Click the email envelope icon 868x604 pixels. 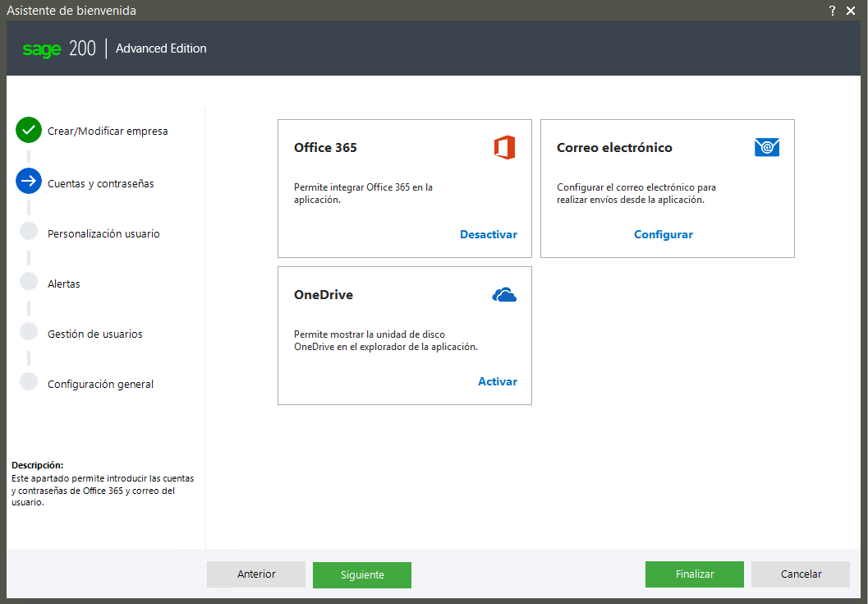click(767, 147)
